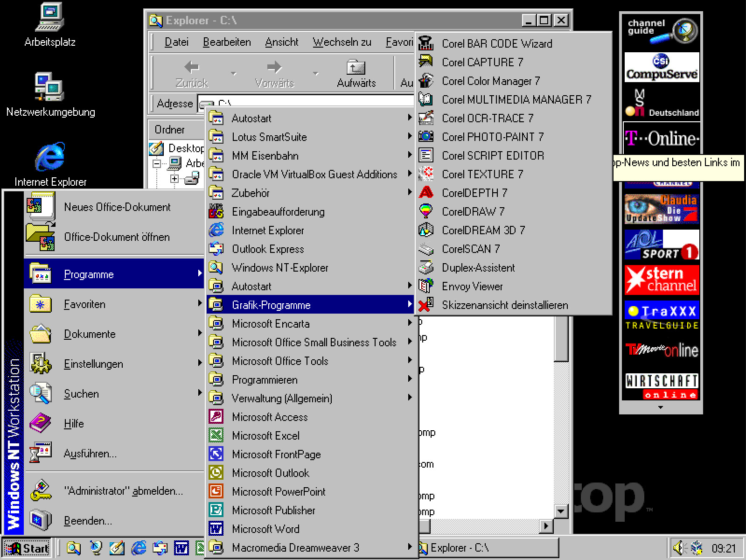Click the Microsoft Excel icon
Image resolution: width=746 pixels, height=560 pixels.
216,435
